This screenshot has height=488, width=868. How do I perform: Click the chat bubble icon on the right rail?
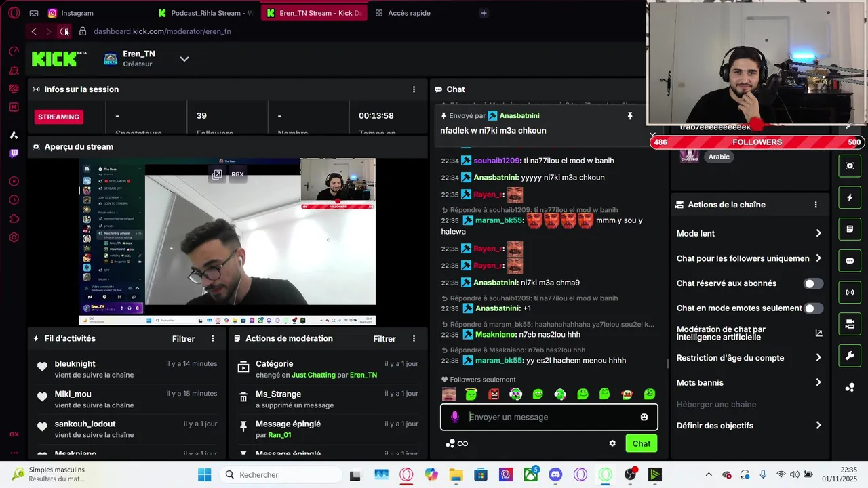(850, 261)
